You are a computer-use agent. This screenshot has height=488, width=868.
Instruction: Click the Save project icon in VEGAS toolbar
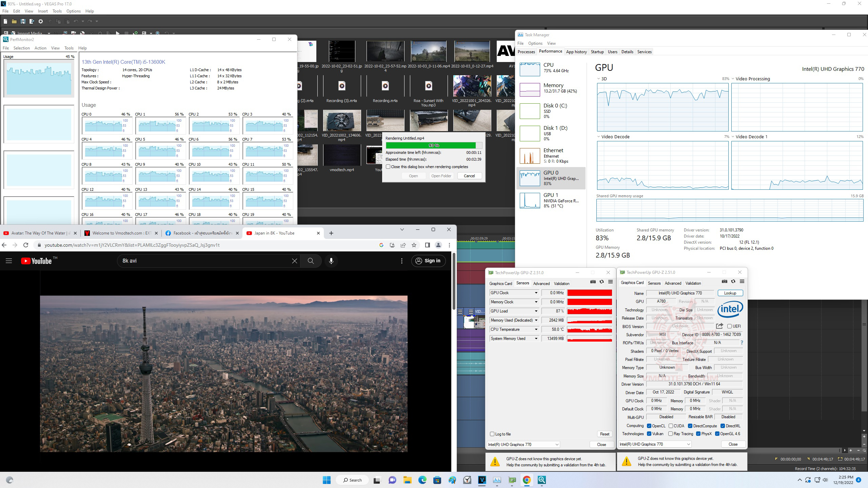click(23, 21)
